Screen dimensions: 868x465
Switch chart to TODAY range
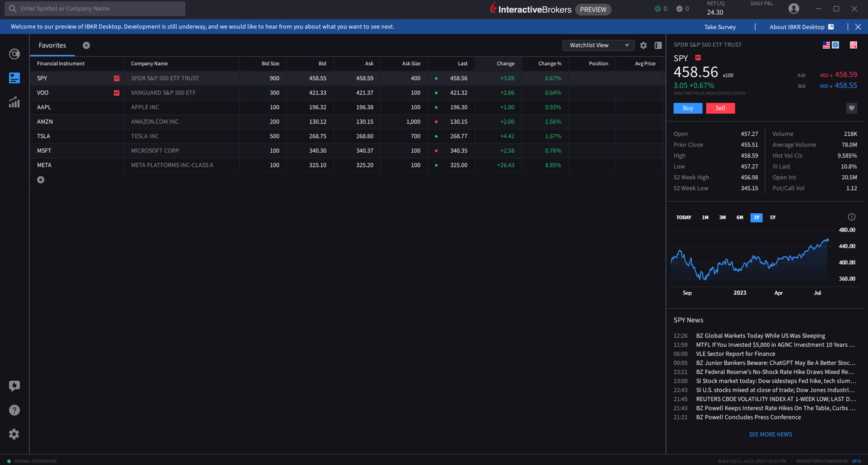(684, 217)
